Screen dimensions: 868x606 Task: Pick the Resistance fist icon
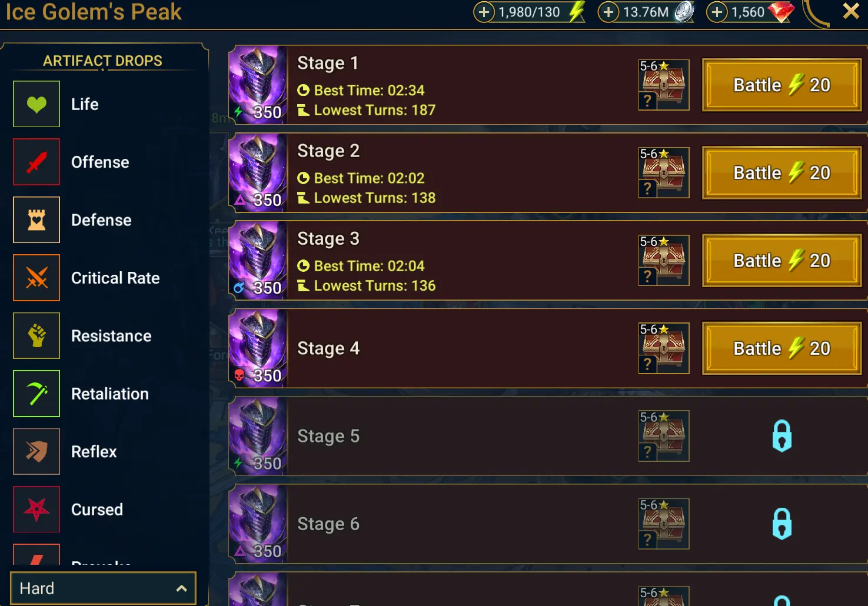tap(36, 336)
